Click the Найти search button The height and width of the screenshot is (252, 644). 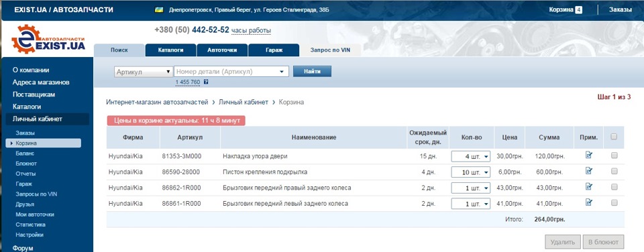[312, 72]
